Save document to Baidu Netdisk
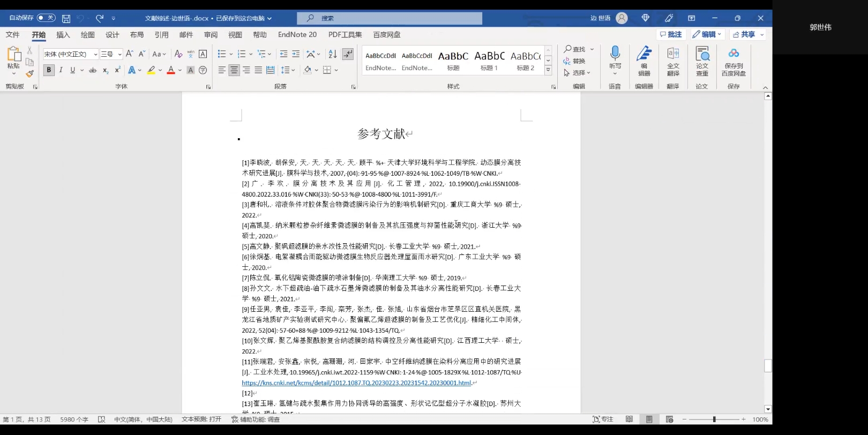This screenshot has width=868, height=435. tap(734, 61)
